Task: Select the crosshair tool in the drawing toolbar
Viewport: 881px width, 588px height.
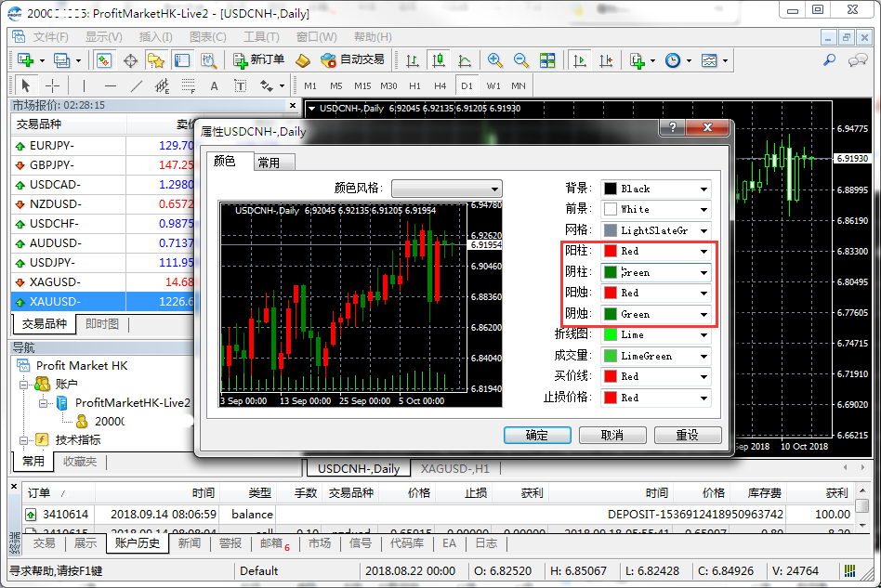Action: point(53,85)
